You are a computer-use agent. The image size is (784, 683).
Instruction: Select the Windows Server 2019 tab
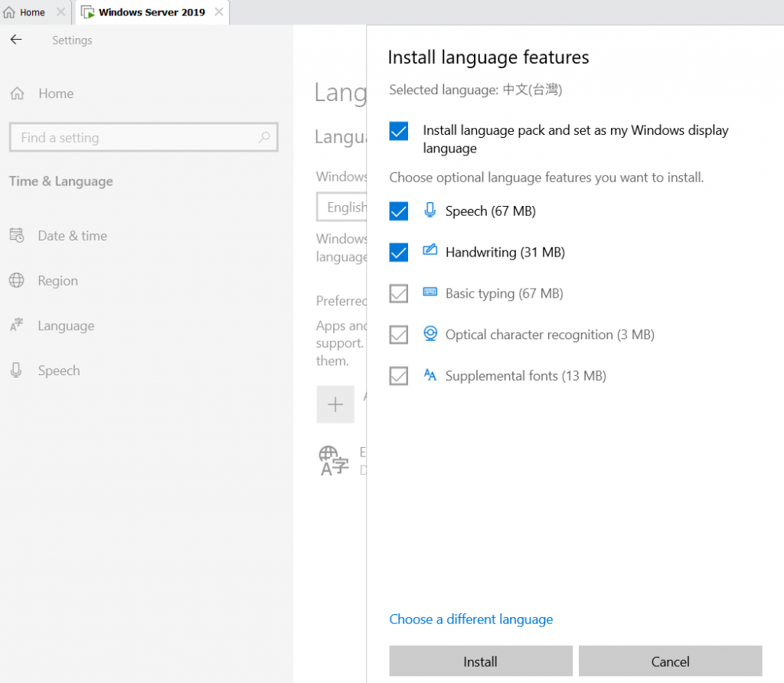point(152,12)
